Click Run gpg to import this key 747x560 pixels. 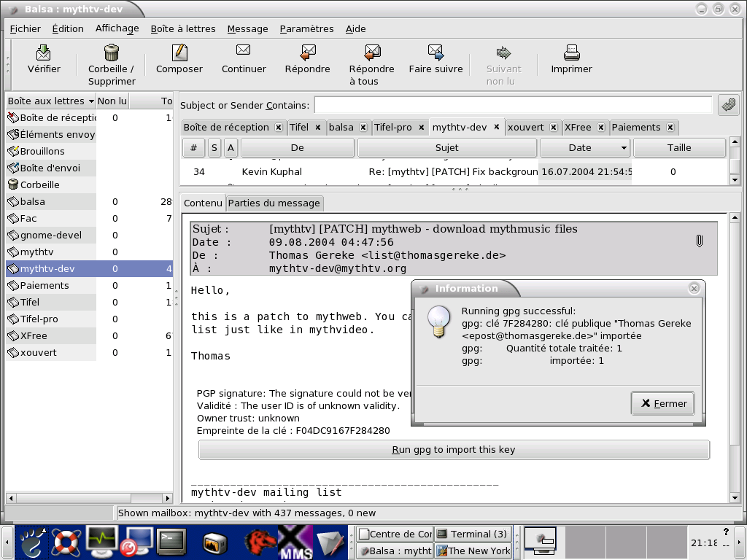pos(454,450)
